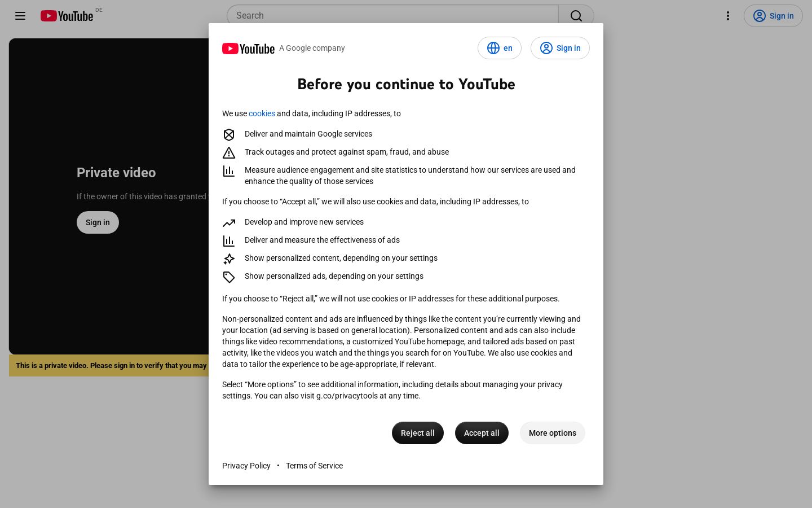The width and height of the screenshot is (812, 508).
Task: Open the Privacy Policy link
Action: tap(246, 466)
